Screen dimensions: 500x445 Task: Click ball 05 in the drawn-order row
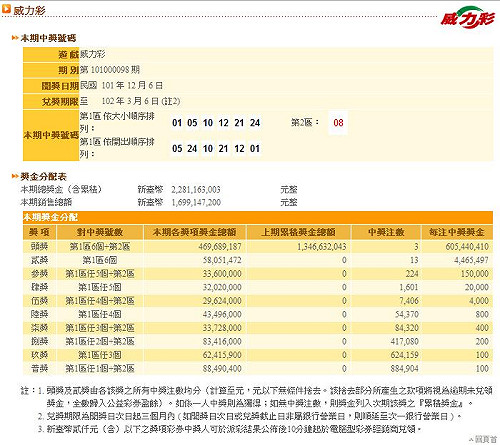(177, 148)
